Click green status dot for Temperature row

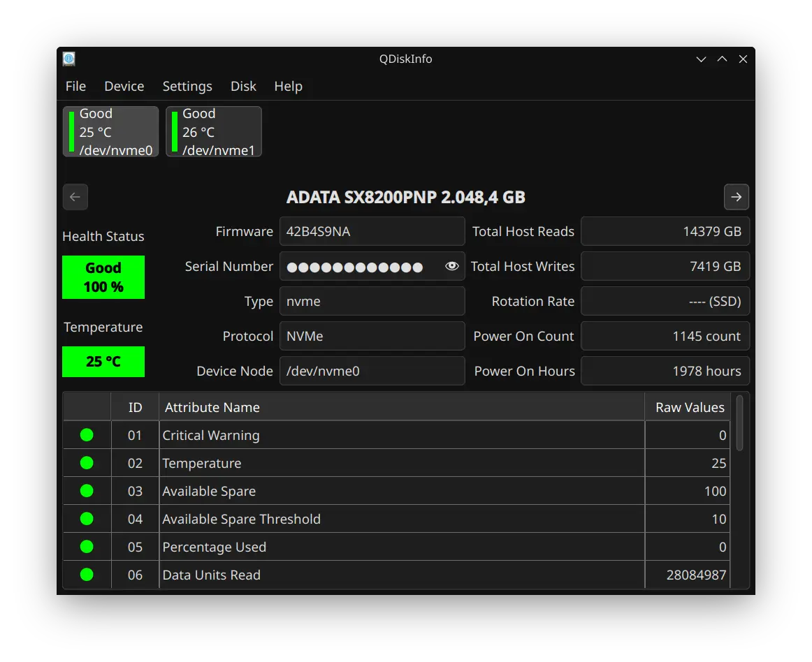(x=87, y=463)
